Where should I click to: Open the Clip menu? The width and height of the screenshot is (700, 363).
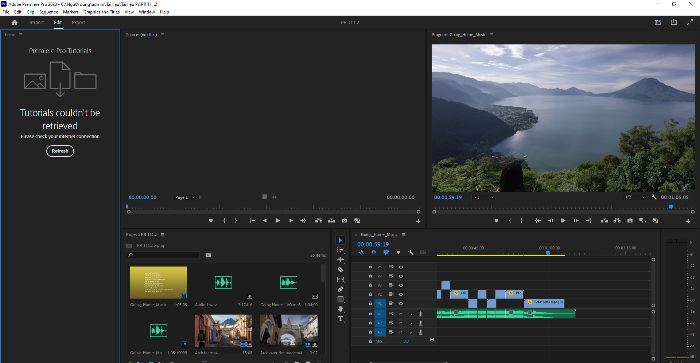(30, 12)
